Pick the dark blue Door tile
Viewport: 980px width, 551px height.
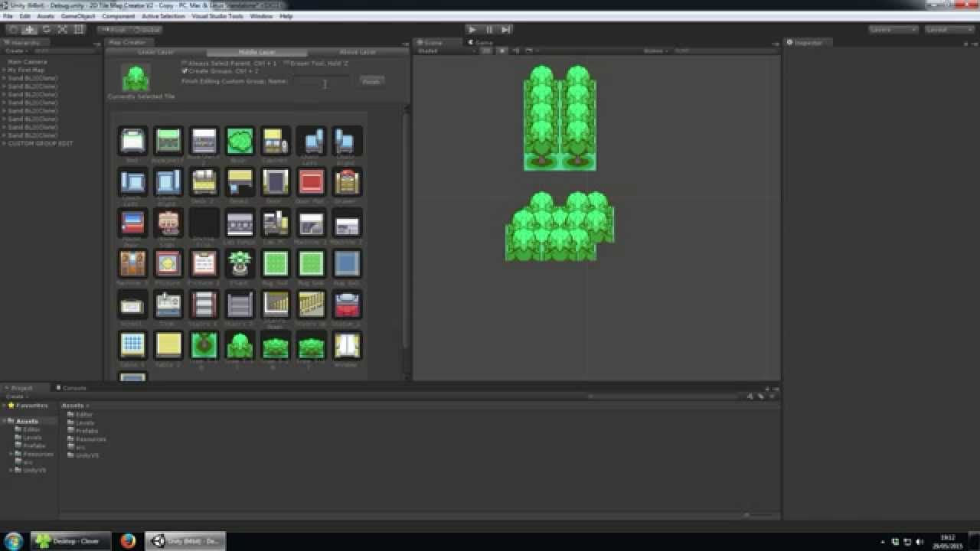click(276, 182)
